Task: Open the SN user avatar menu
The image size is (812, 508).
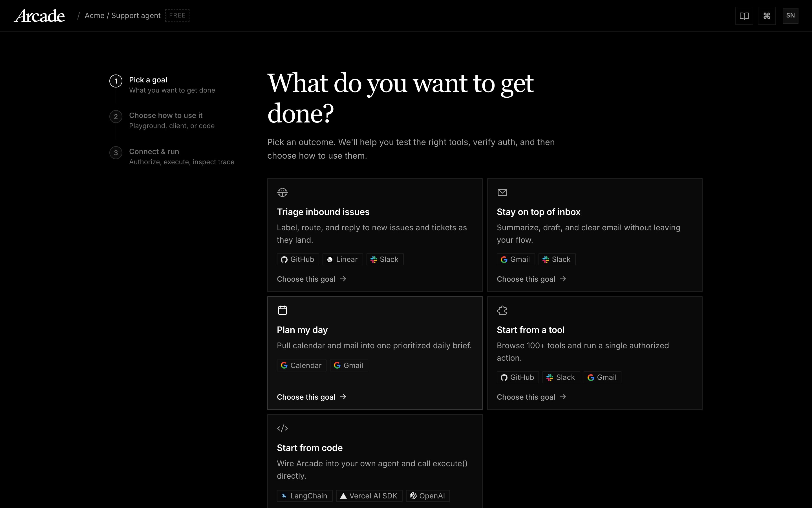Action: tap(790, 16)
